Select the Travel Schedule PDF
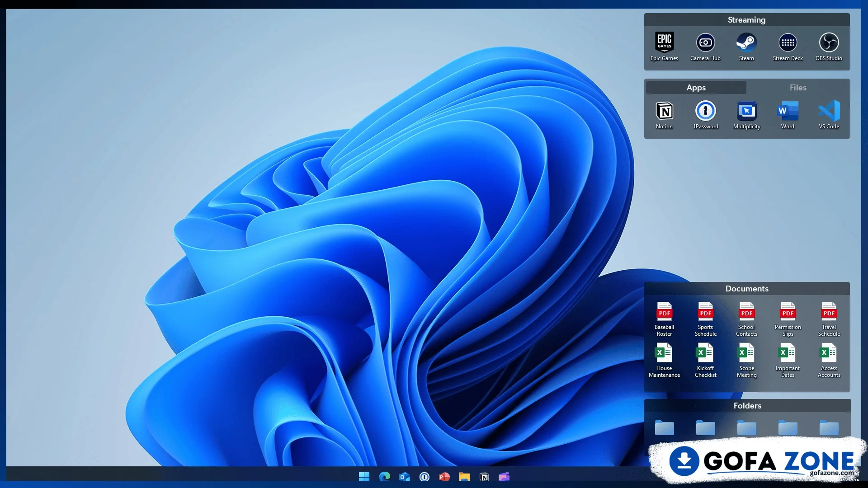The height and width of the screenshot is (488, 868). (829, 319)
